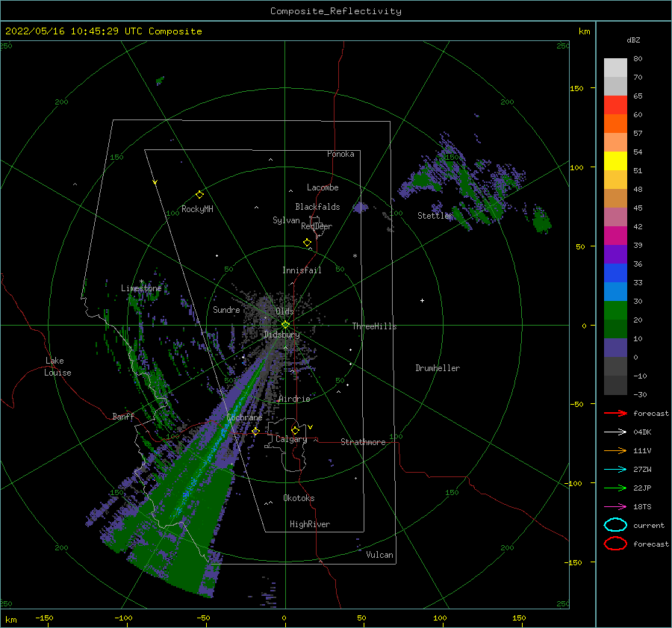Click the Lake Louise label
This screenshot has height=628, width=672.
click(57, 367)
